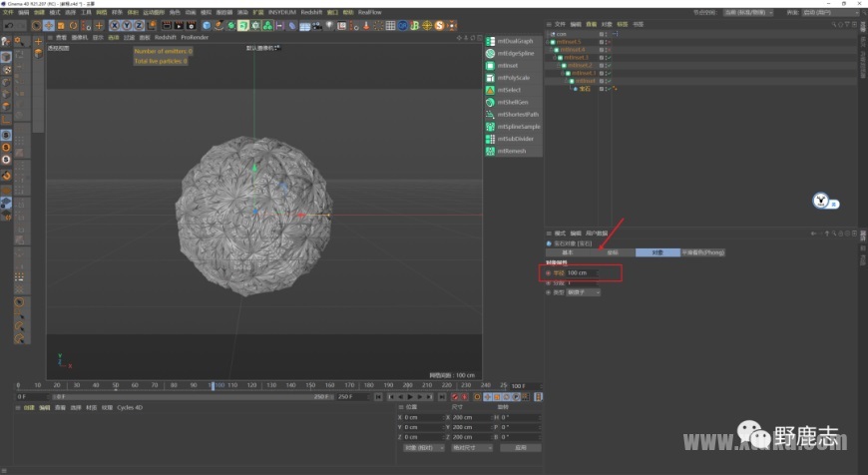Add mtSplineSample from the palette
The height and width of the screenshot is (475, 868).
pos(513,126)
